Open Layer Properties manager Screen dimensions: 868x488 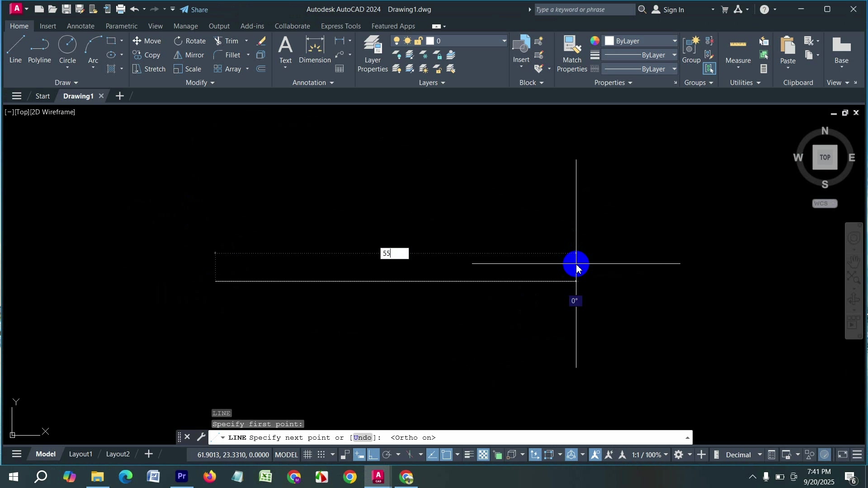(373, 53)
